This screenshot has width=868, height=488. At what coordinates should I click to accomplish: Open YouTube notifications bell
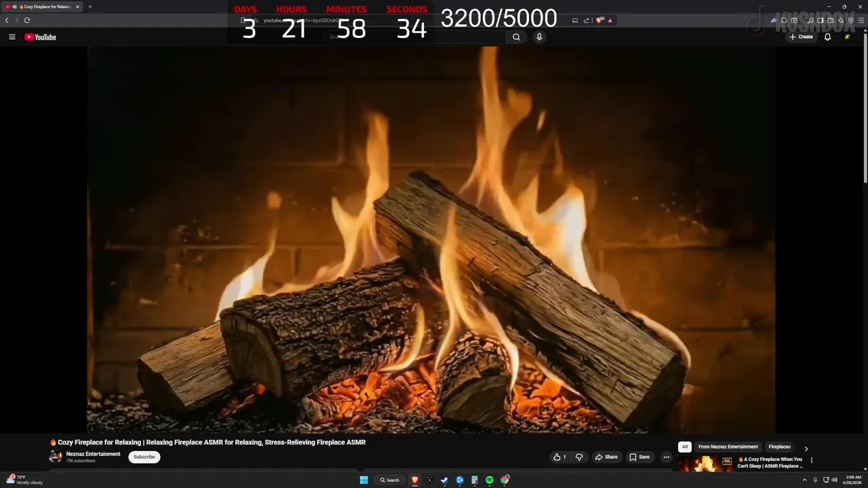point(827,37)
